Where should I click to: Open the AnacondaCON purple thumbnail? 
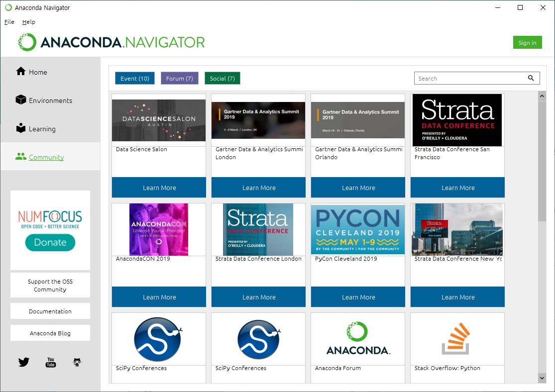(x=159, y=229)
